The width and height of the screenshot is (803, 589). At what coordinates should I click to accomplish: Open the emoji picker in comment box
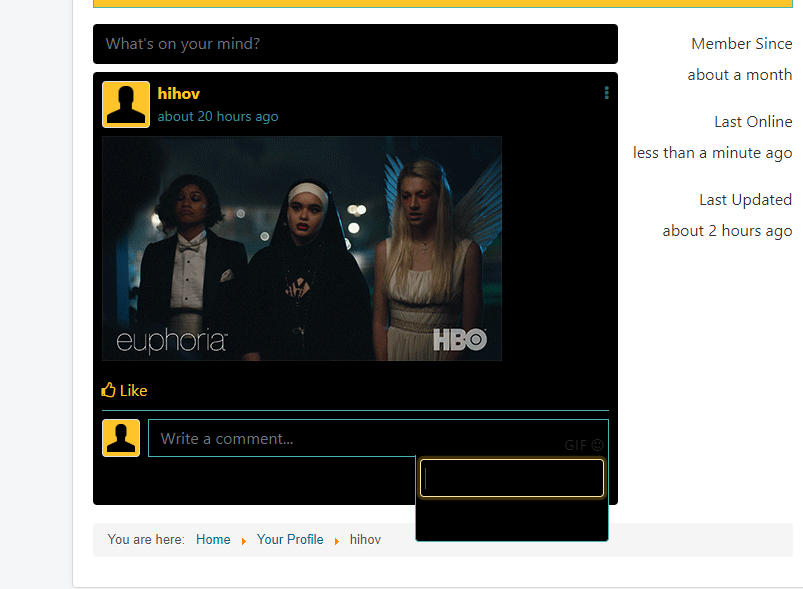coord(597,445)
